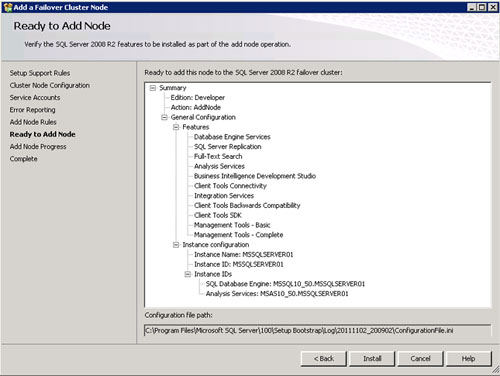Minimize the setup wizard window
Viewport: 500px width, 376px height.
pyautogui.click(x=472, y=7)
